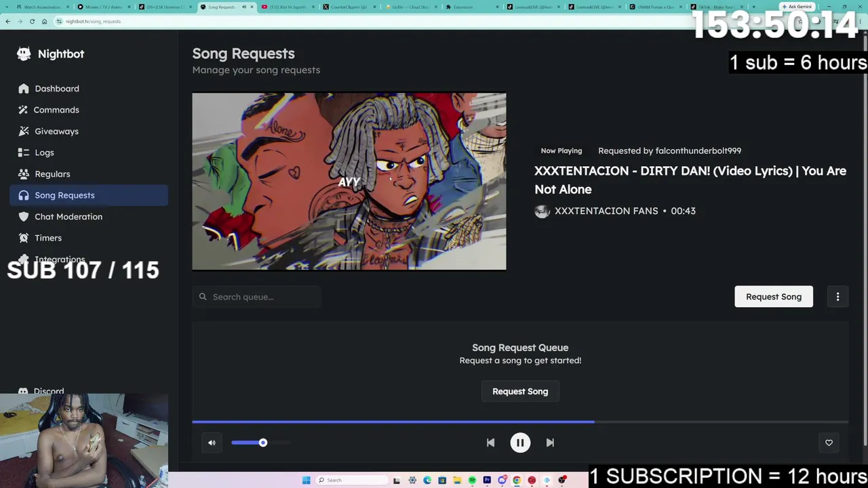Skip to the previous song
Screen dimensions: 868x488
(x=490, y=443)
